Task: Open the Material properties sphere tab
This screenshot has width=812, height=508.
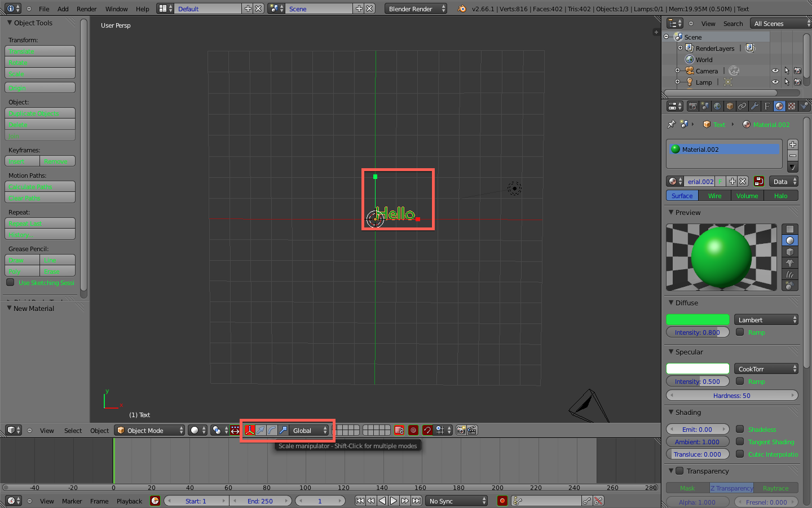Action: click(779, 106)
